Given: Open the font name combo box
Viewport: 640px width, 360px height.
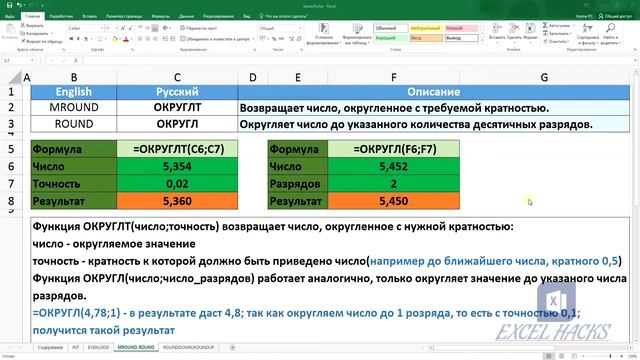Looking at the screenshot, I should point(85,28).
